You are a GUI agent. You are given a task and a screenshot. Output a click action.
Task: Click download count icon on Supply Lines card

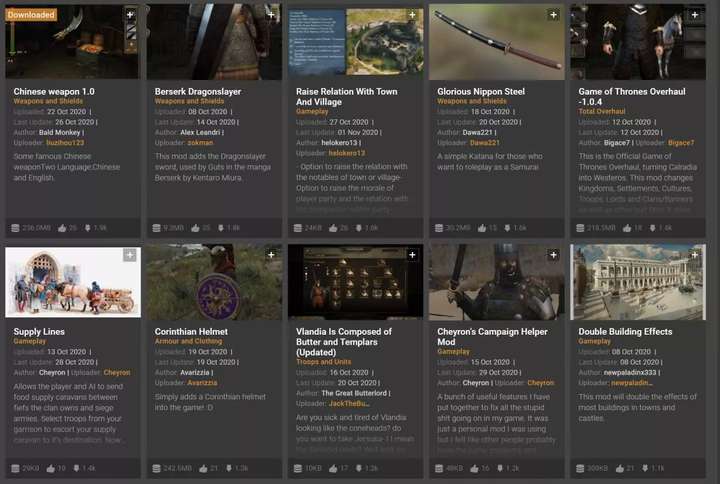(76, 468)
